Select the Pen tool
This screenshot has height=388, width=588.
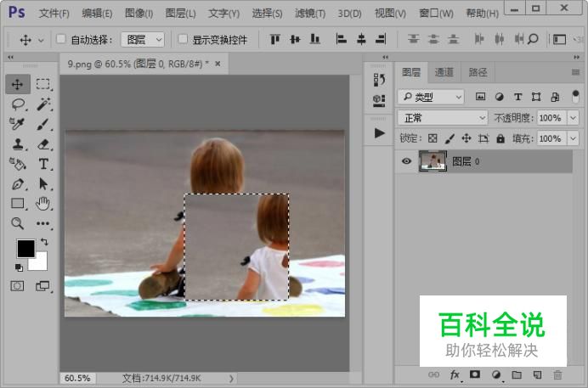coord(18,184)
